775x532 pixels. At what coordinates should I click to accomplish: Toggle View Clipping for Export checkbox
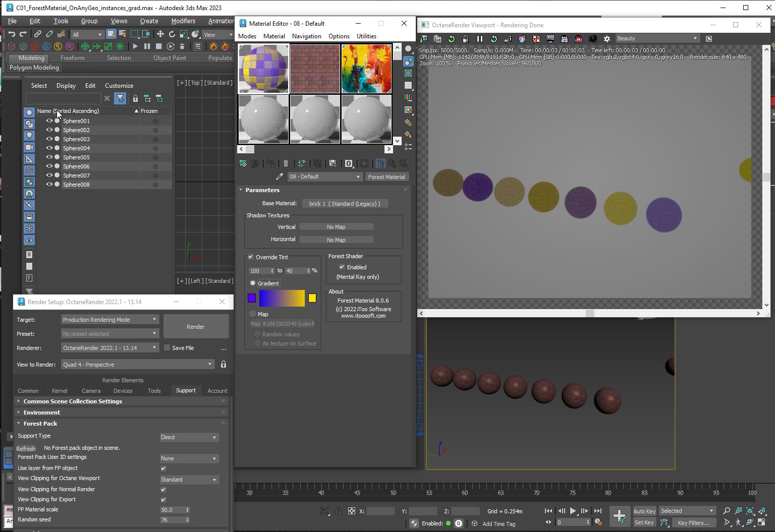pos(163,500)
